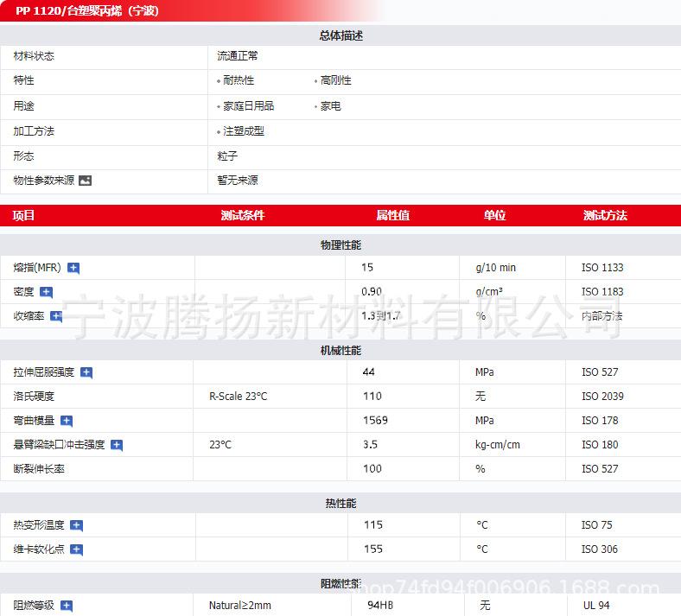The width and height of the screenshot is (681, 616).
Task: Click the 物理性能 section header
Action: pyautogui.click(x=341, y=245)
